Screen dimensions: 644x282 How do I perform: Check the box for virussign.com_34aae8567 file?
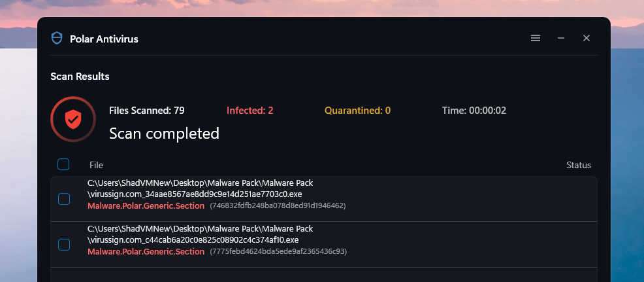coord(64,199)
